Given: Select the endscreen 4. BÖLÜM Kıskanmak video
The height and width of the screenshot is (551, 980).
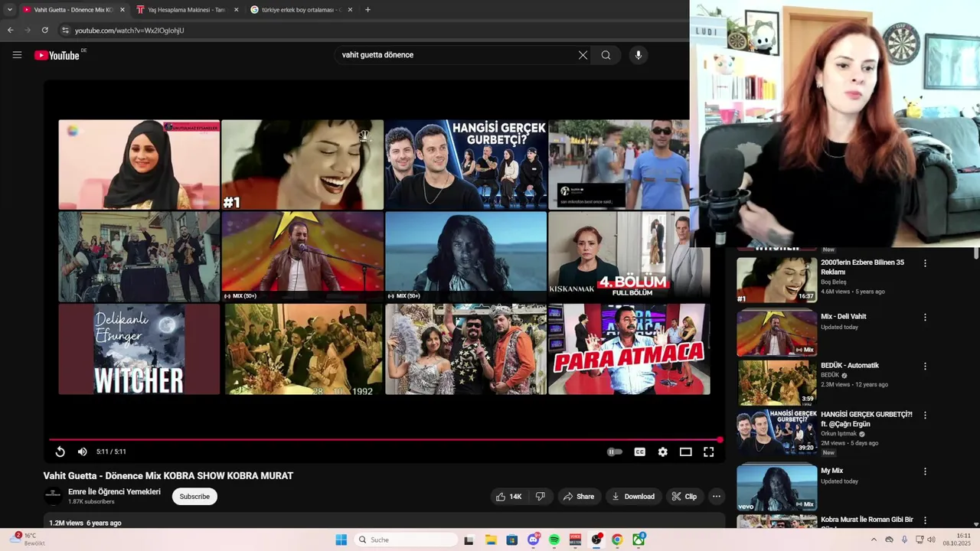Looking at the screenshot, I should click(x=629, y=256).
